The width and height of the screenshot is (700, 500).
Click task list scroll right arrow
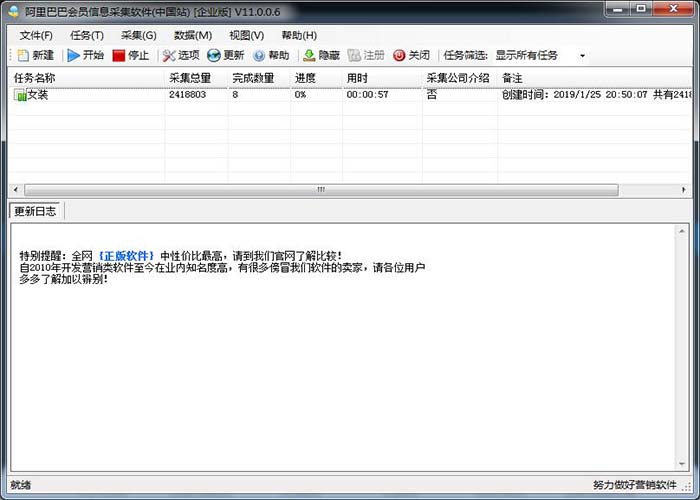point(683,190)
